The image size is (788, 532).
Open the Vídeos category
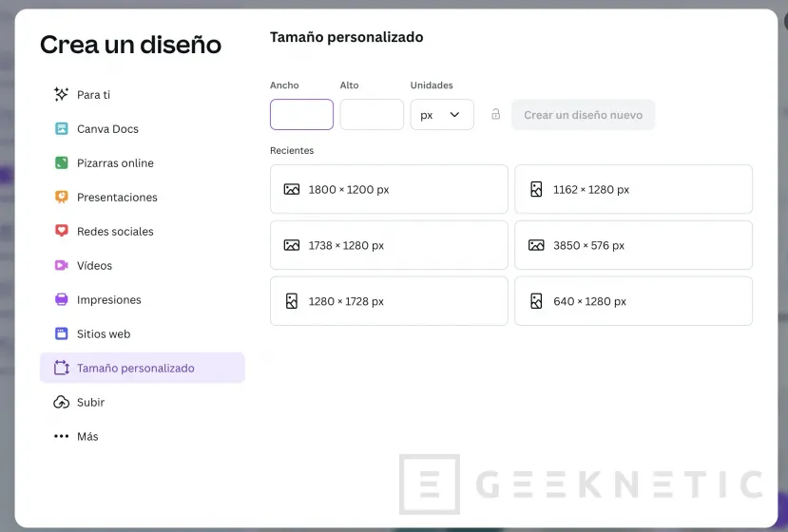click(143, 265)
